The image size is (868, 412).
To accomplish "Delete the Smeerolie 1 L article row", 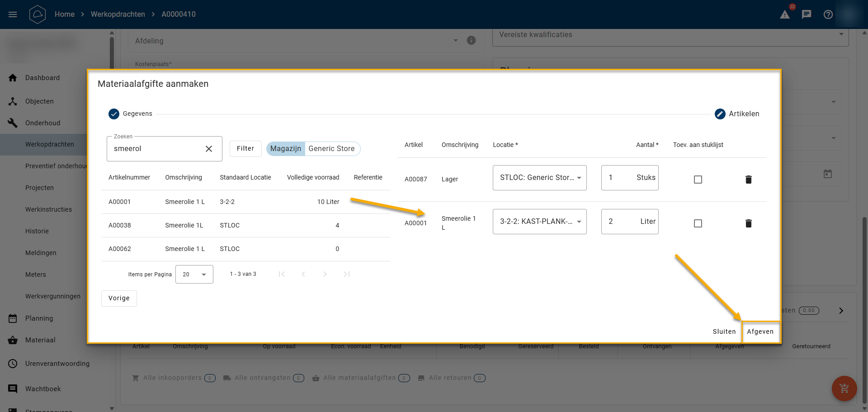I will 748,223.
